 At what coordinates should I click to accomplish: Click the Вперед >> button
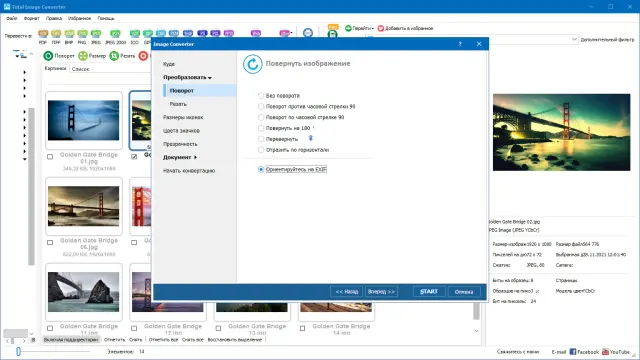(x=381, y=291)
